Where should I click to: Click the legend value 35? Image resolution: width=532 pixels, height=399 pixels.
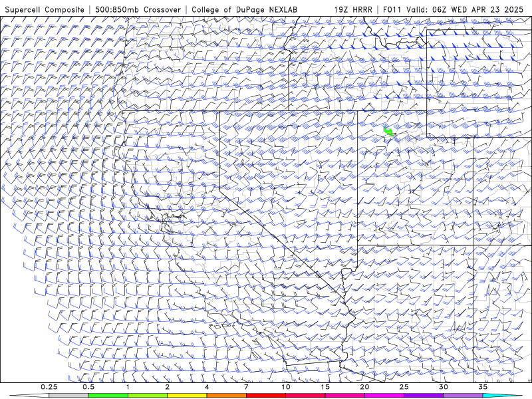tap(483, 387)
